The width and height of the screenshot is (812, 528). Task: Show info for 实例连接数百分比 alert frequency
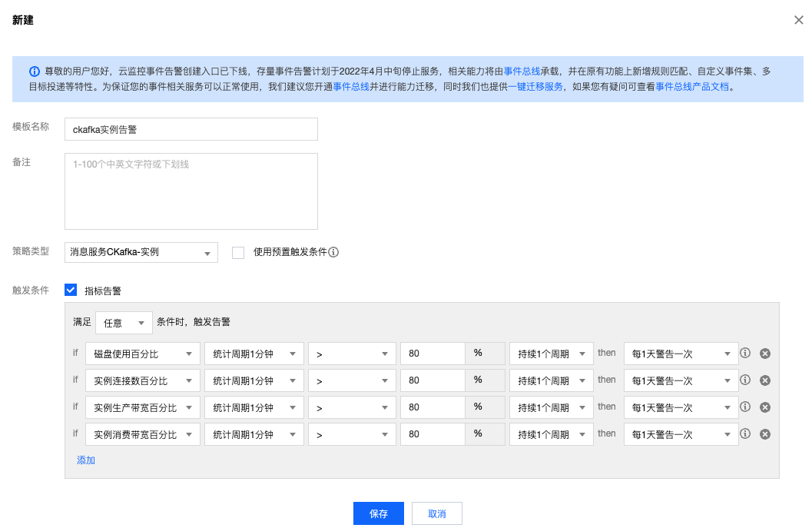[744, 380]
